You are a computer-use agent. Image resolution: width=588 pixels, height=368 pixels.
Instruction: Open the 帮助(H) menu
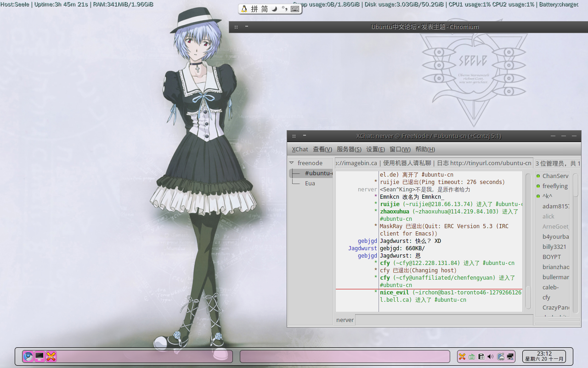(x=425, y=149)
